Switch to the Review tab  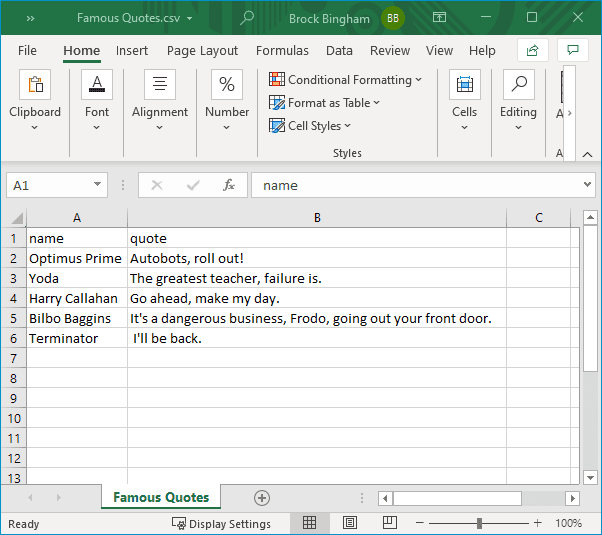tap(390, 51)
